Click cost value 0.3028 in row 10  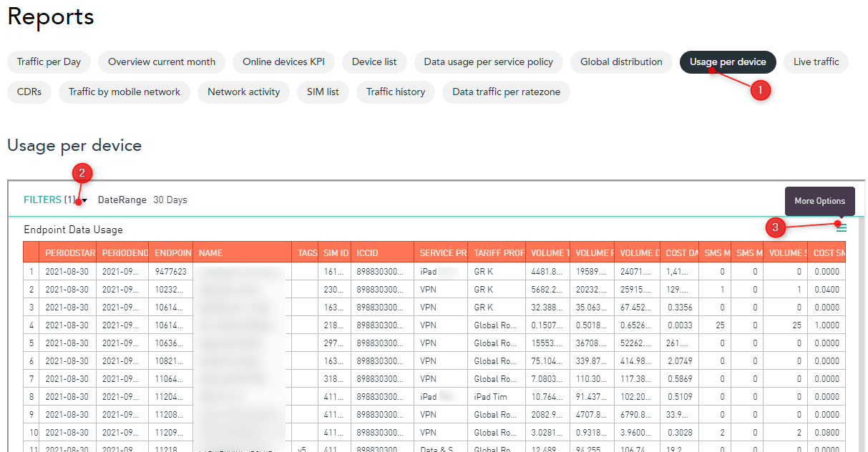pos(679,433)
